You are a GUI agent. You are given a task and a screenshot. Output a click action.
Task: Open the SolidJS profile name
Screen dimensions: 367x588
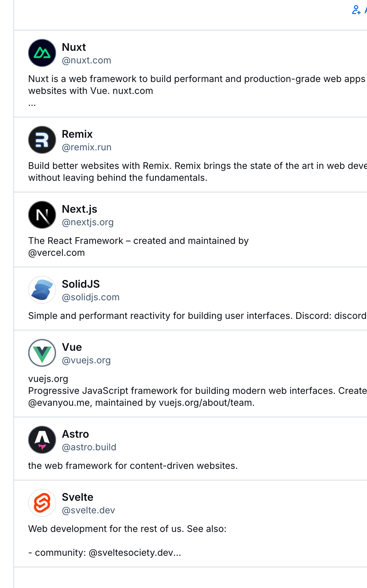(x=81, y=284)
